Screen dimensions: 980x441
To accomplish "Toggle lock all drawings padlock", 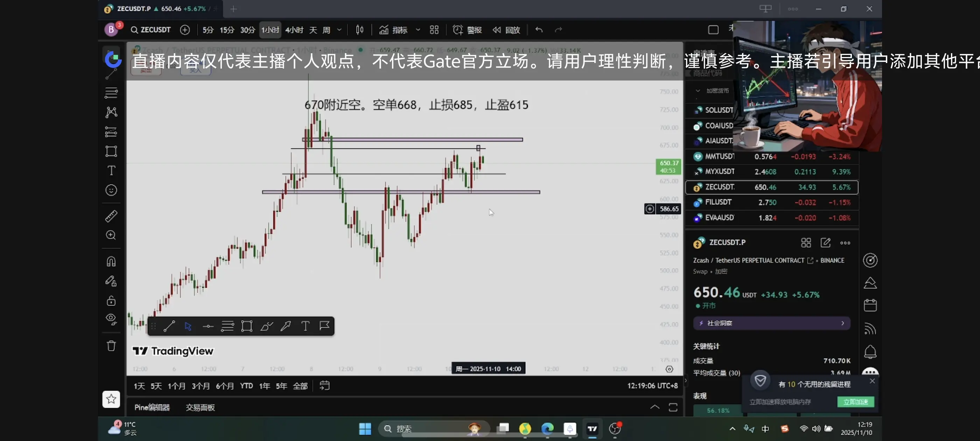I will [111, 301].
